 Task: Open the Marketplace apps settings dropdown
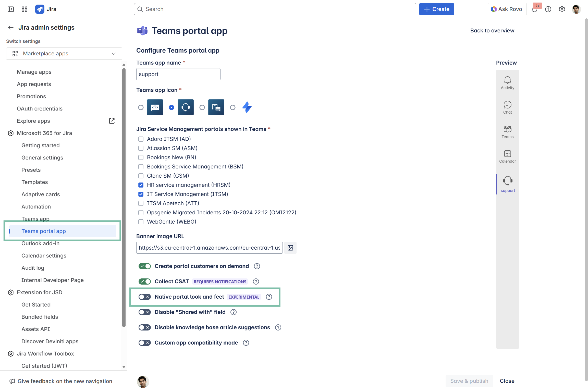pyautogui.click(x=64, y=54)
